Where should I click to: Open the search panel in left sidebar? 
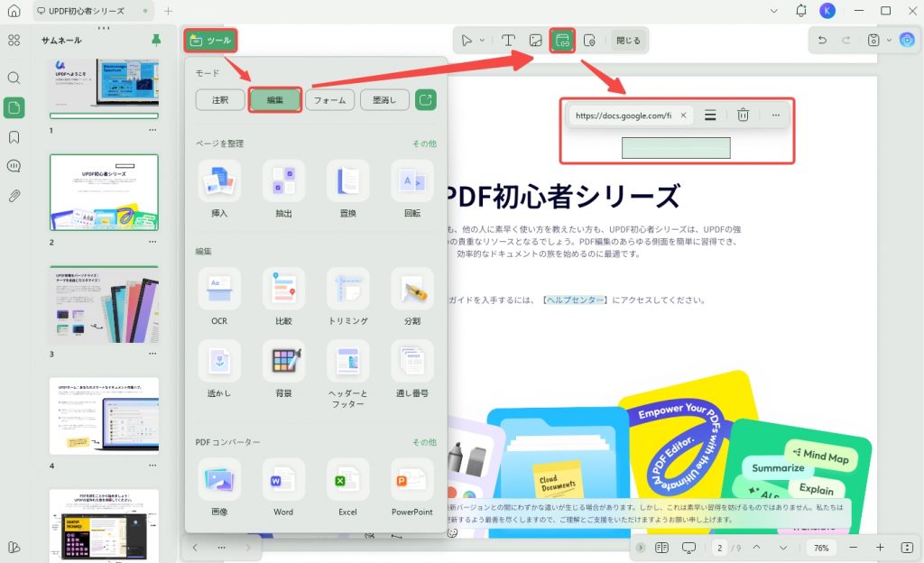(x=14, y=78)
